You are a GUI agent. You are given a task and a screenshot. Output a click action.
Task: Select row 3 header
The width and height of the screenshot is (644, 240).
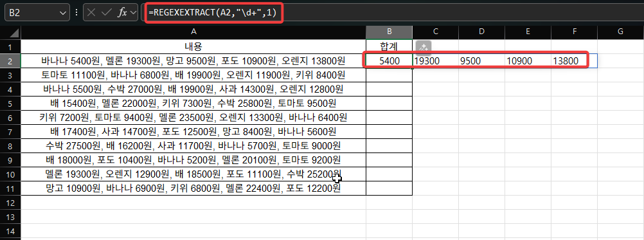pyautogui.click(x=10, y=75)
